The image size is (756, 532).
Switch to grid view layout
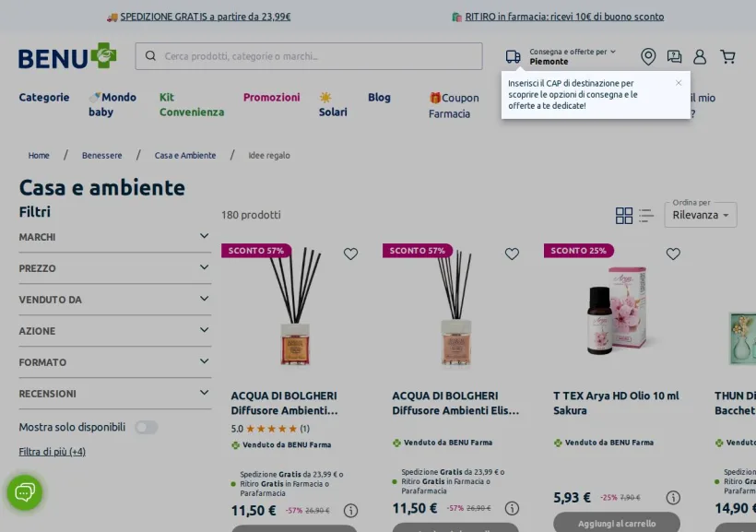tap(624, 216)
